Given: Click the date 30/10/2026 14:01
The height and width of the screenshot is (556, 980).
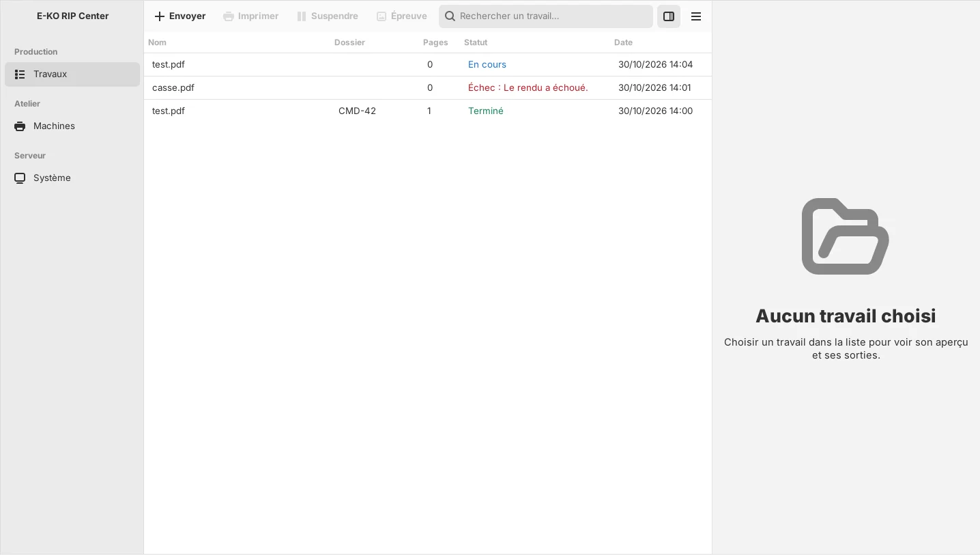Looking at the screenshot, I should pos(654,88).
